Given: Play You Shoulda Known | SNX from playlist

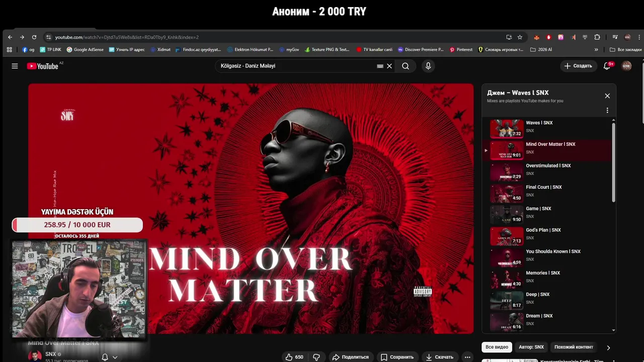Looking at the screenshot, I should [548, 257].
